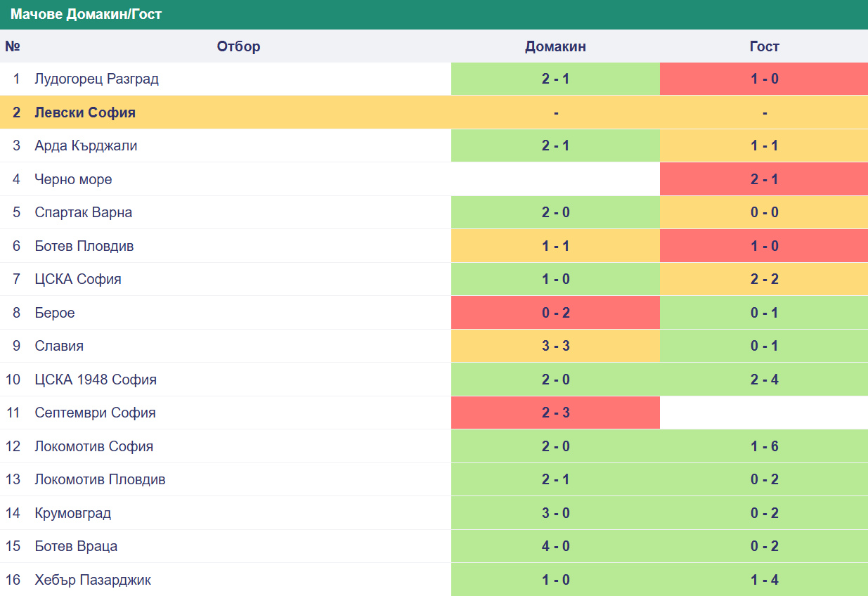The height and width of the screenshot is (596, 868).
Task: Sort by the Гост column header
Action: (764, 46)
